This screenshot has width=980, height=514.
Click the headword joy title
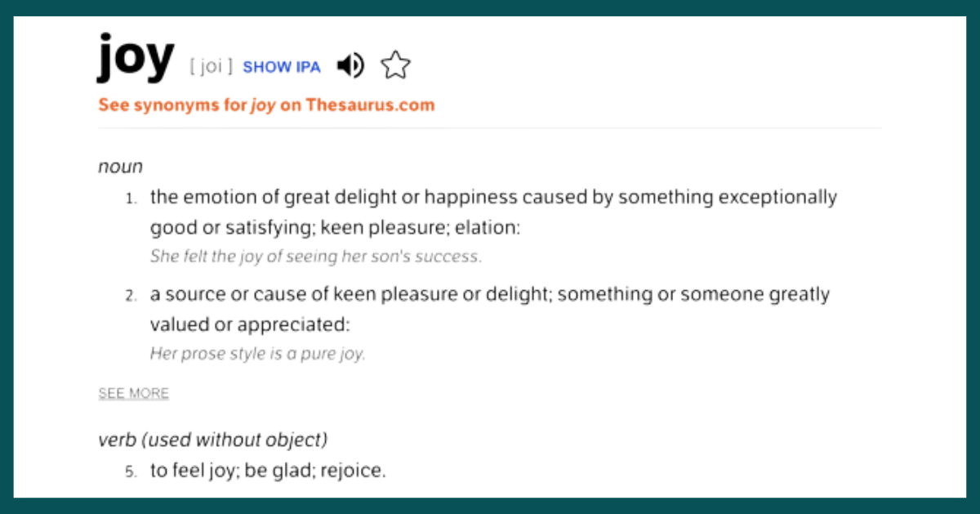click(x=136, y=59)
